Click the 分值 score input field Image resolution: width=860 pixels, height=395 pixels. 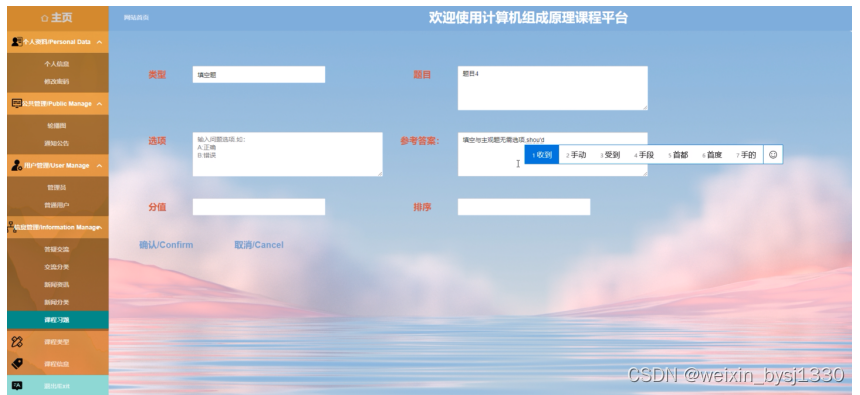(x=259, y=207)
